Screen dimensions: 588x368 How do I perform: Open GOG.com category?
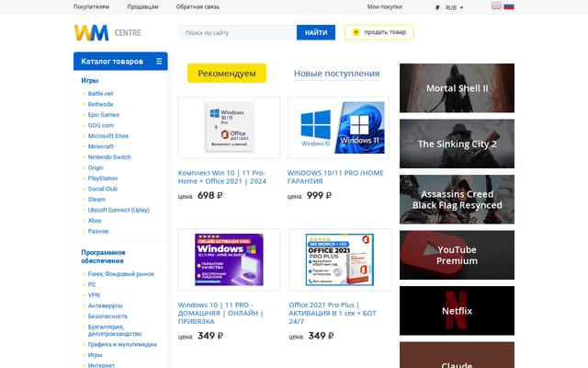(100, 125)
